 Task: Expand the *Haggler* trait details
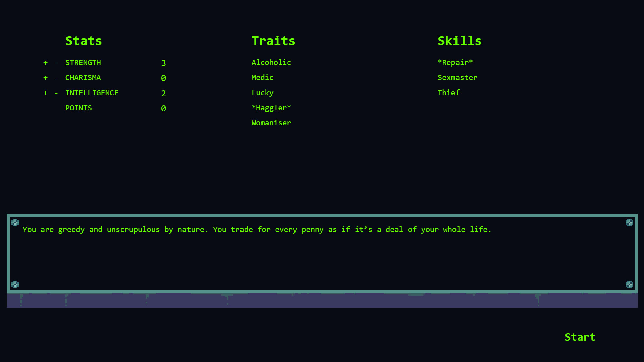pyautogui.click(x=271, y=107)
